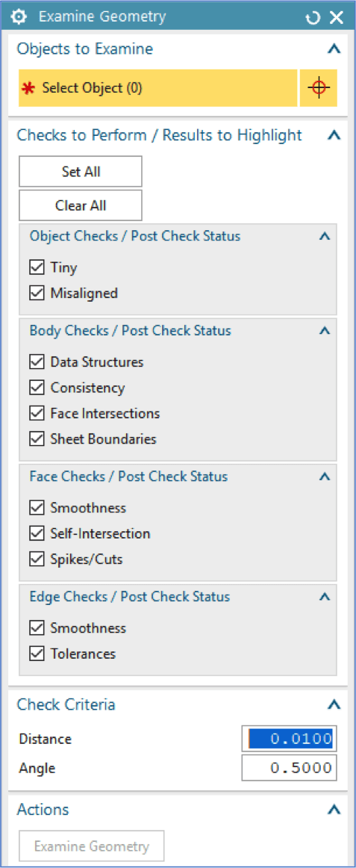Click the crosshair selection scope icon
This screenshot has width=356, height=868.
[x=319, y=88]
